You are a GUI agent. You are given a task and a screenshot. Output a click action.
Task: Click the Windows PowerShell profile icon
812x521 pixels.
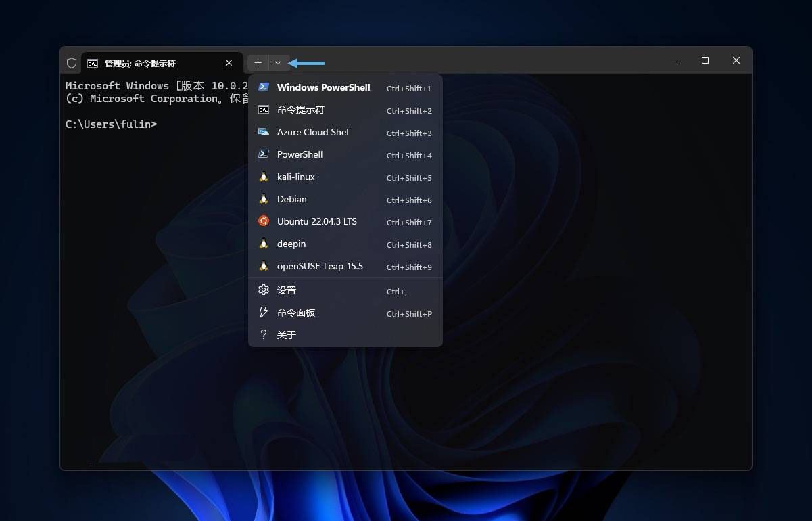[264, 87]
